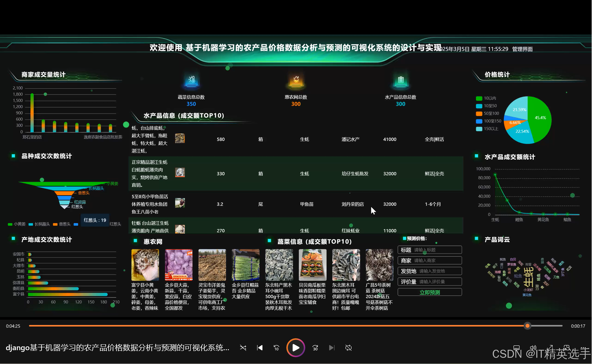This screenshot has width=592, height=364.
Task: Click the 刘丹荣的店 merchant cell
Action: 353,204
